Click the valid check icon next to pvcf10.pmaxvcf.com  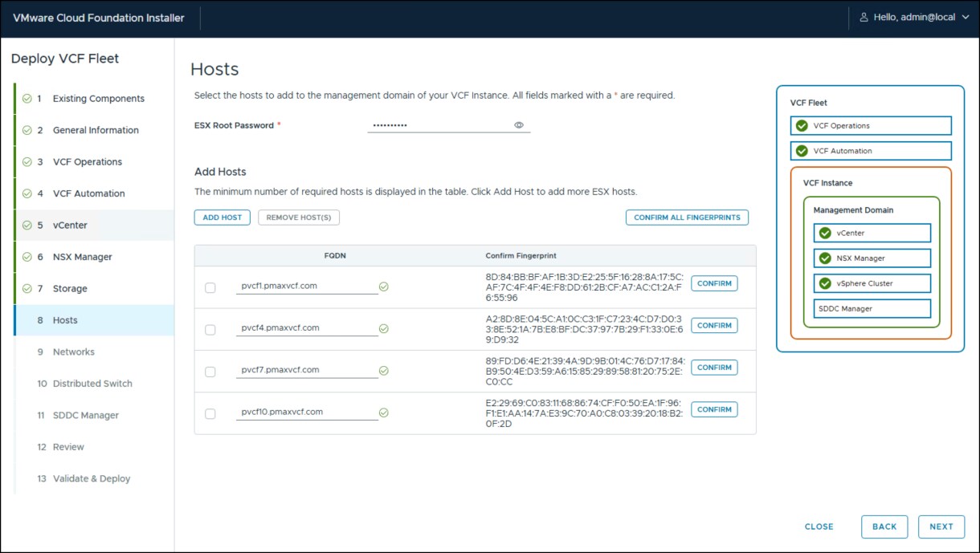(x=384, y=413)
